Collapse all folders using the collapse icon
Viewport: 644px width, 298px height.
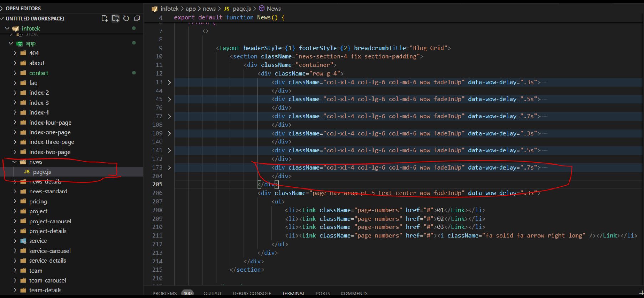(x=137, y=19)
